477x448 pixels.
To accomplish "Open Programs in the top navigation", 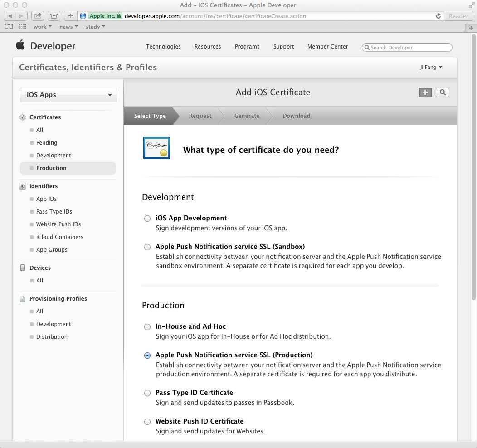I will pos(247,47).
